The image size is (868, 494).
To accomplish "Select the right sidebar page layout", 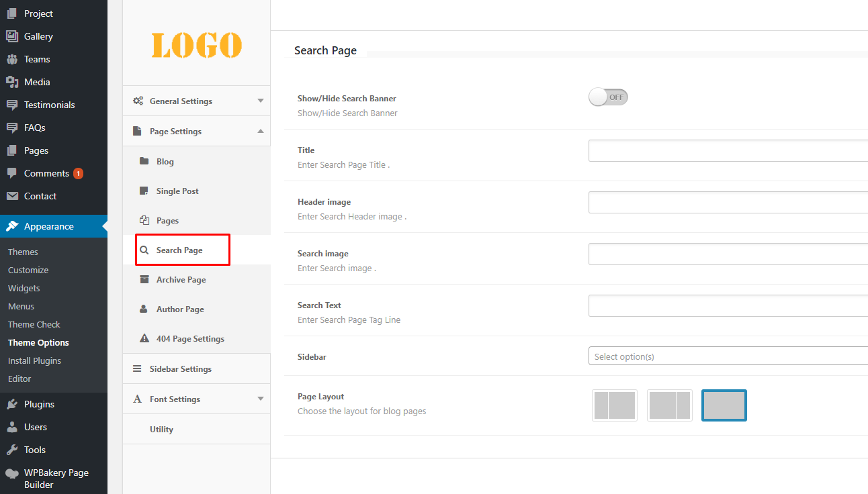I will coord(669,405).
